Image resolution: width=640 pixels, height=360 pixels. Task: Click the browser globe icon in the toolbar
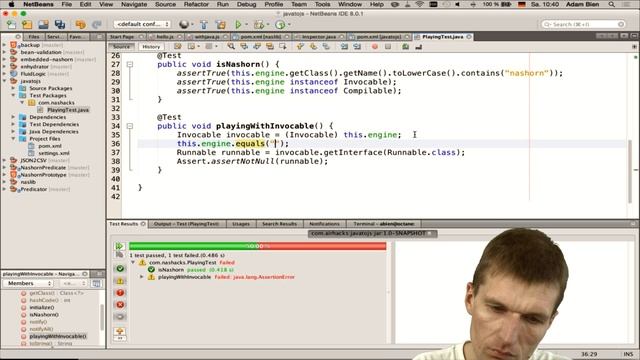(184, 24)
